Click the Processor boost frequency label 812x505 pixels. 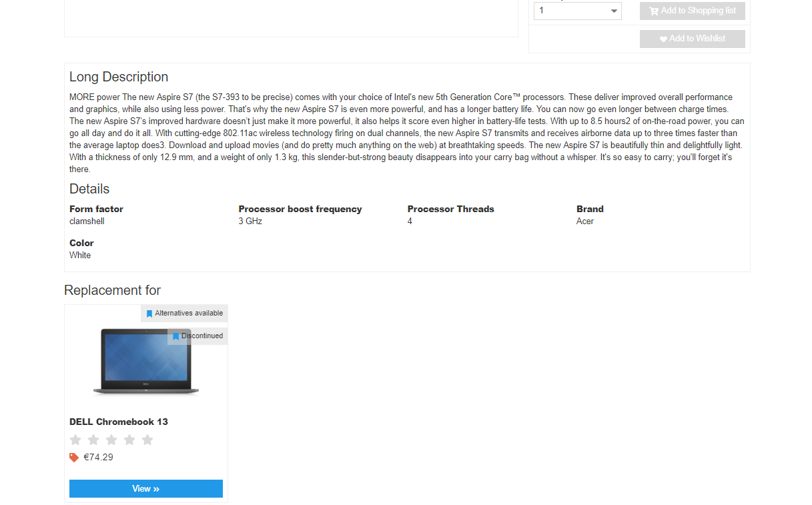coord(300,209)
